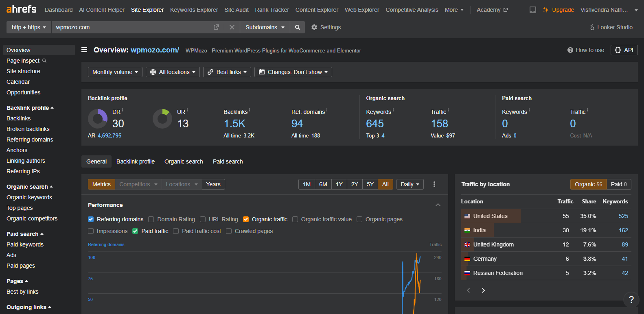Select the 1Y time range button

339,184
